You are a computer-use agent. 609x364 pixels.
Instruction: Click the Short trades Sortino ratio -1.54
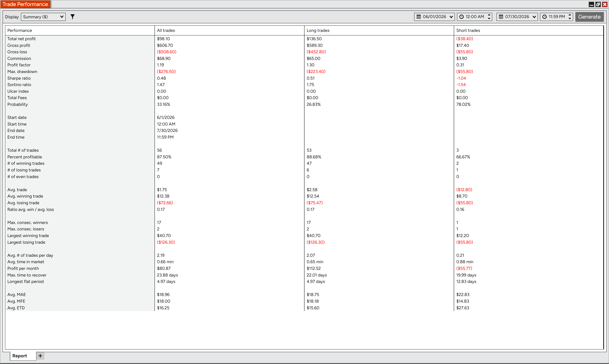(461, 85)
